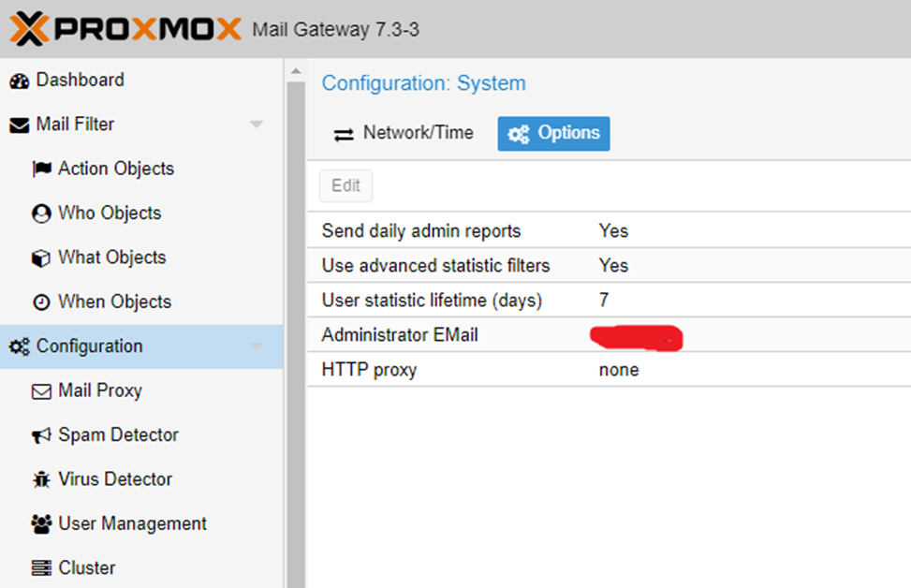Collapse the Configuration section arrow
The width and height of the screenshot is (911, 588).
[257, 346]
